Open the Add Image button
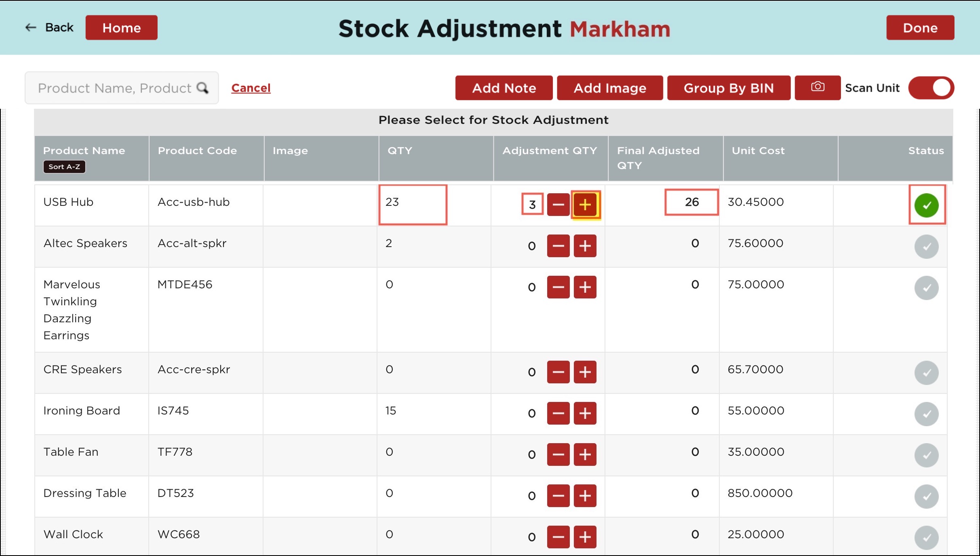 tap(609, 88)
